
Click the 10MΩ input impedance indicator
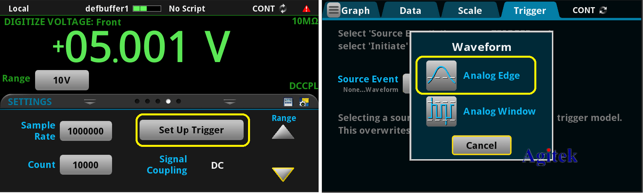coord(305,21)
